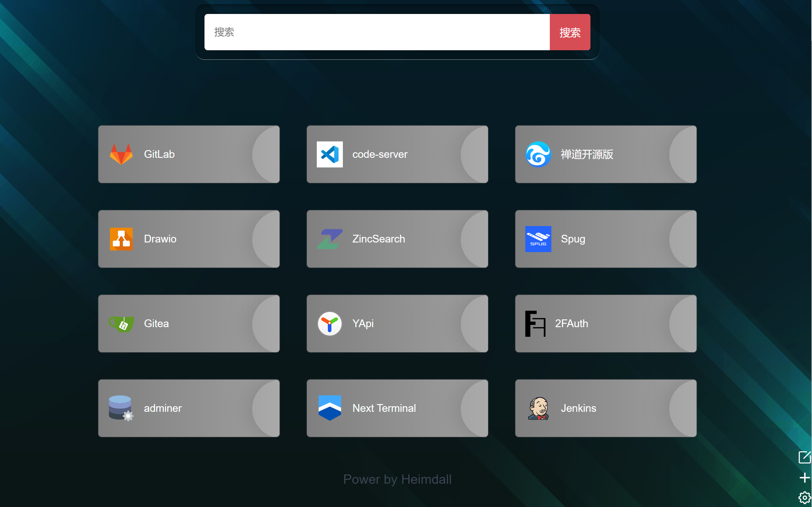812x507 pixels.
Task: Open the Next Terminal tile label
Action: pyautogui.click(x=384, y=408)
